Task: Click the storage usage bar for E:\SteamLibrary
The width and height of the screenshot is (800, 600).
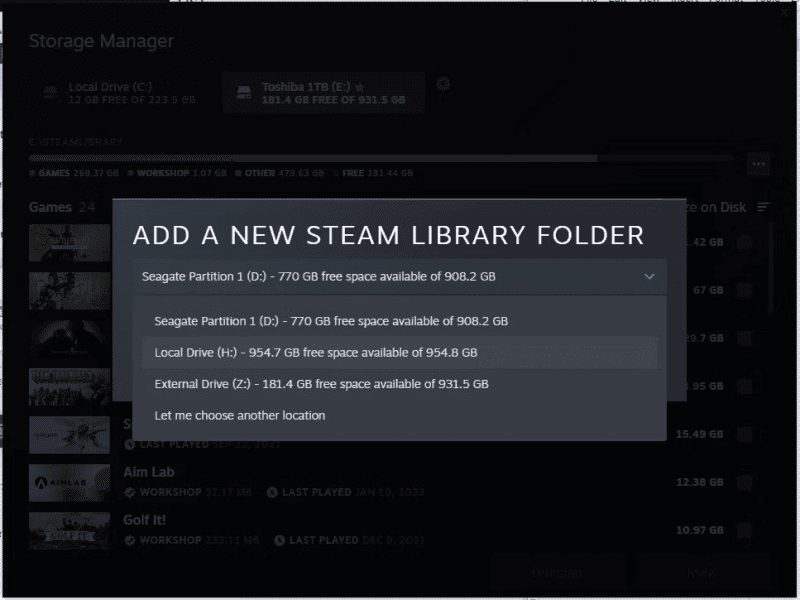Action: 381,159
